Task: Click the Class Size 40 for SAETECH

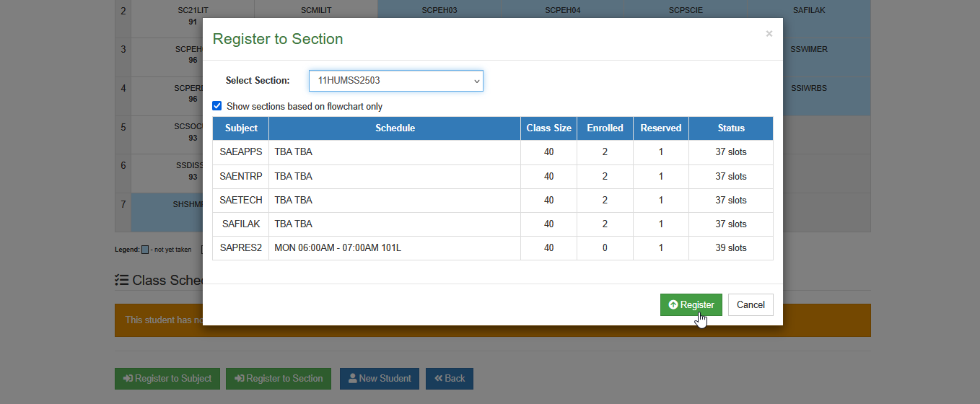Action: point(548,200)
